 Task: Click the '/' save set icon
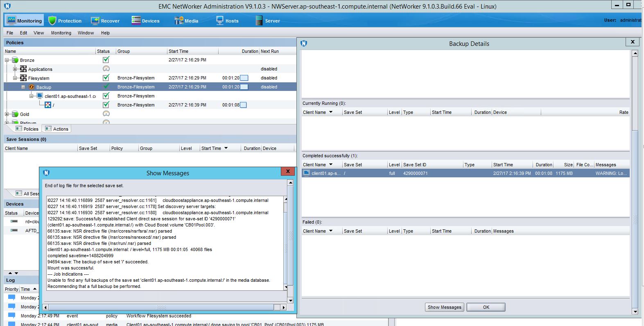(48, 105)
